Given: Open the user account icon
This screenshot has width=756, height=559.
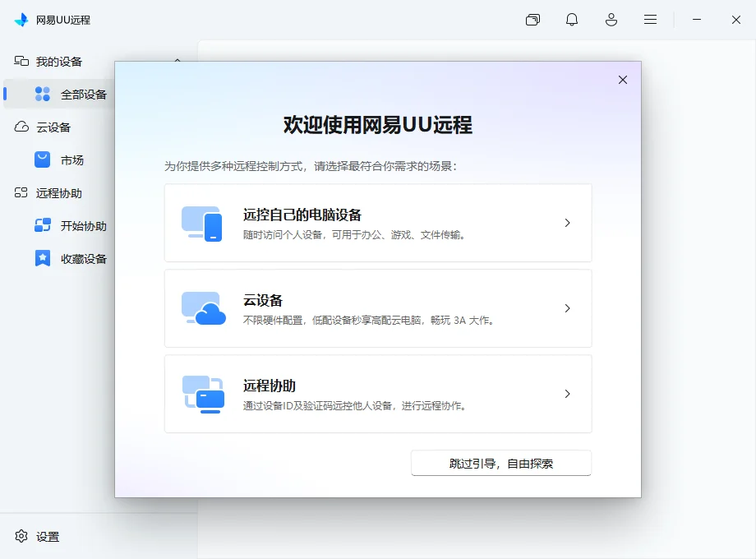Looking at the screenshot, I should point(611,20).
